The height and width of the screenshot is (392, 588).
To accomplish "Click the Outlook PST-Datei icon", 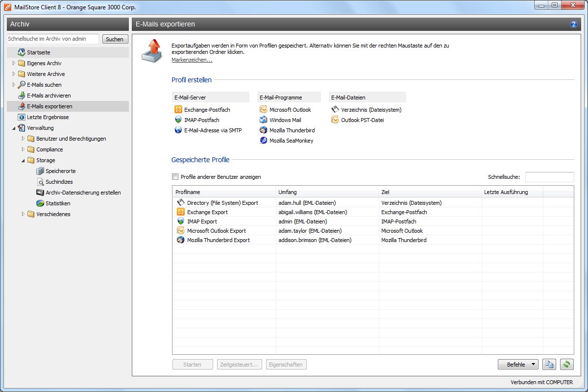I will (x=335, y=120).
